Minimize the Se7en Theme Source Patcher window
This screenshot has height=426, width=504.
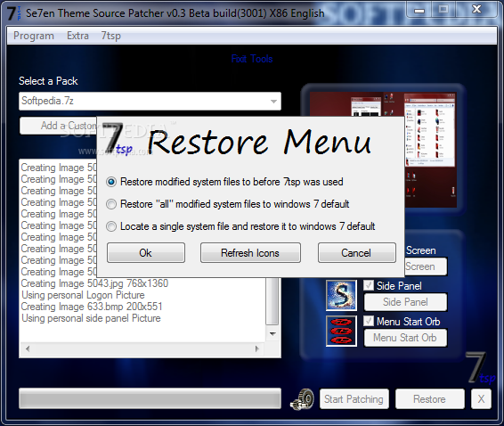(419, 11)
